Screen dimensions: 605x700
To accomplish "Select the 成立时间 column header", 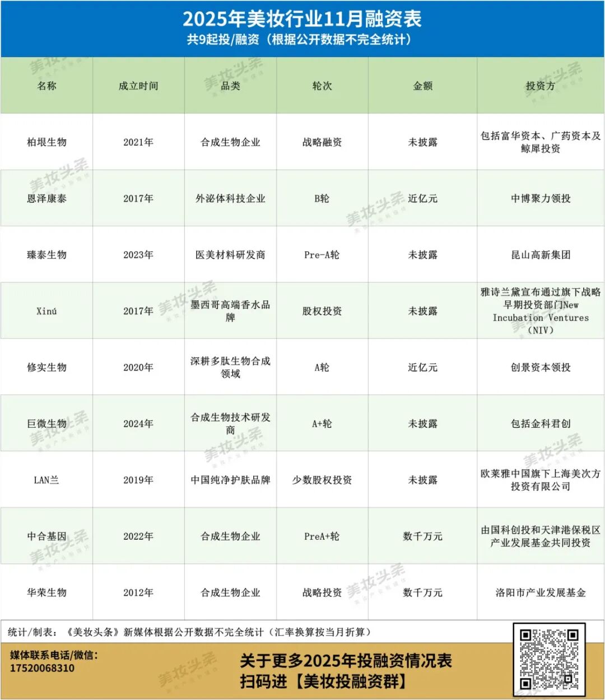I will click(138, 86).
